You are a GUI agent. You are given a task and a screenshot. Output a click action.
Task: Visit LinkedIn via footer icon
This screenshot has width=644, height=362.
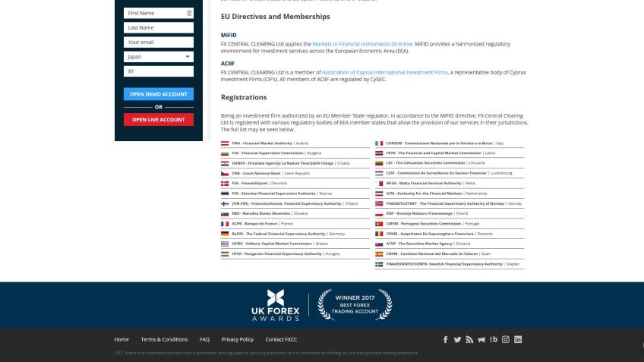coord(518,339)
